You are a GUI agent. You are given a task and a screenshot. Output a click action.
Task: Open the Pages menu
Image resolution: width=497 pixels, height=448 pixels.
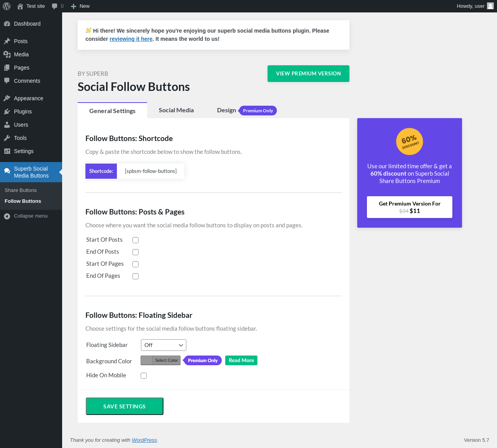[31, 68]
